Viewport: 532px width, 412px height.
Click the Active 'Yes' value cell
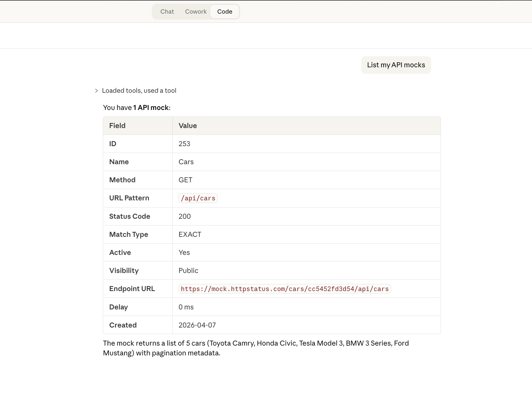184,252
